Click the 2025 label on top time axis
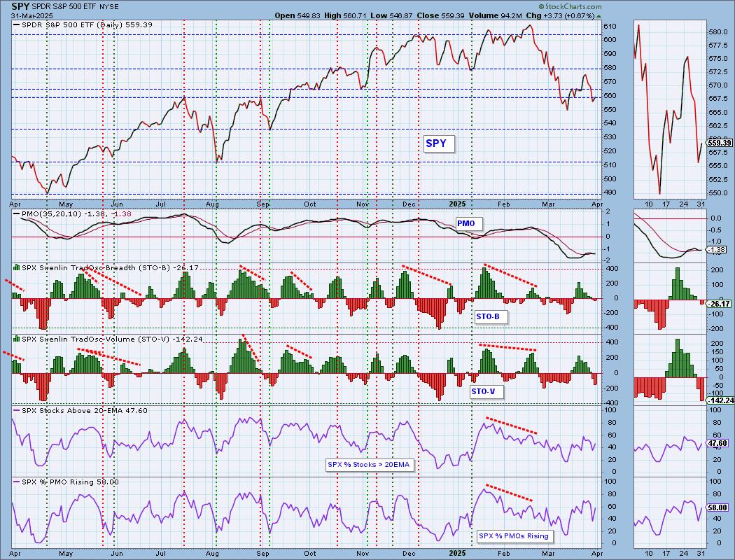The width and height of the screenshot is (735, 560). coord(458,204)
